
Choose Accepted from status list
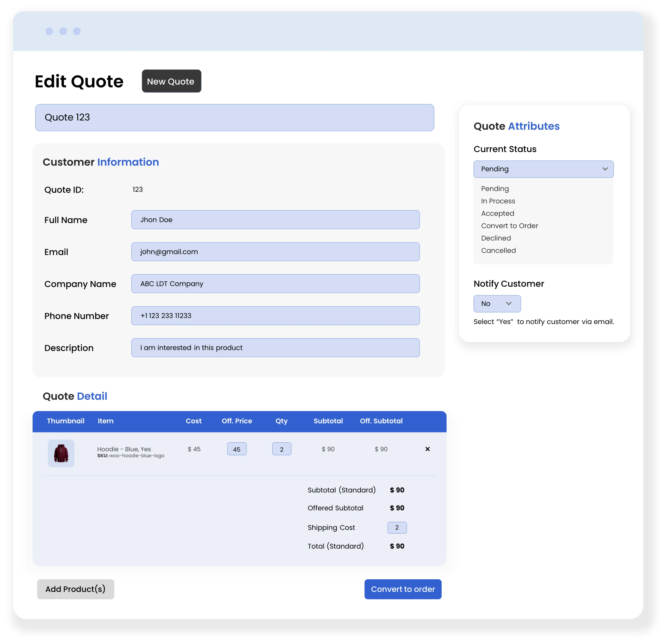498,213
